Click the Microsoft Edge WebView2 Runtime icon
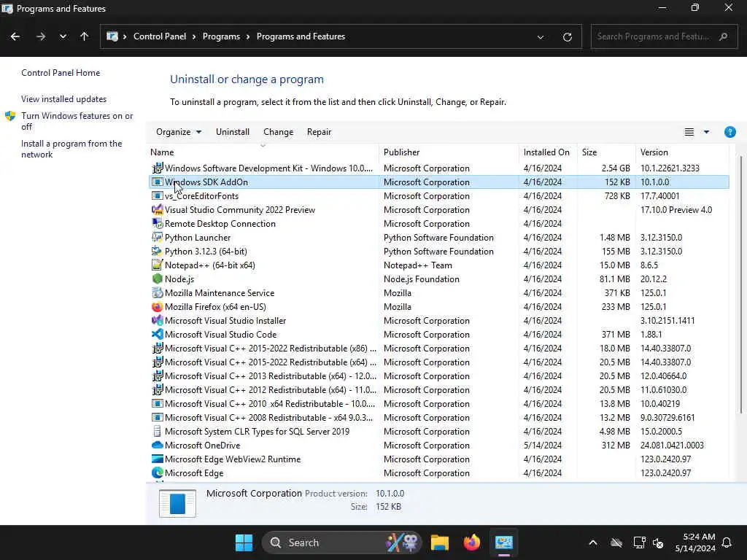This screenshot has height=560, width=747. (x=158, y=459)
